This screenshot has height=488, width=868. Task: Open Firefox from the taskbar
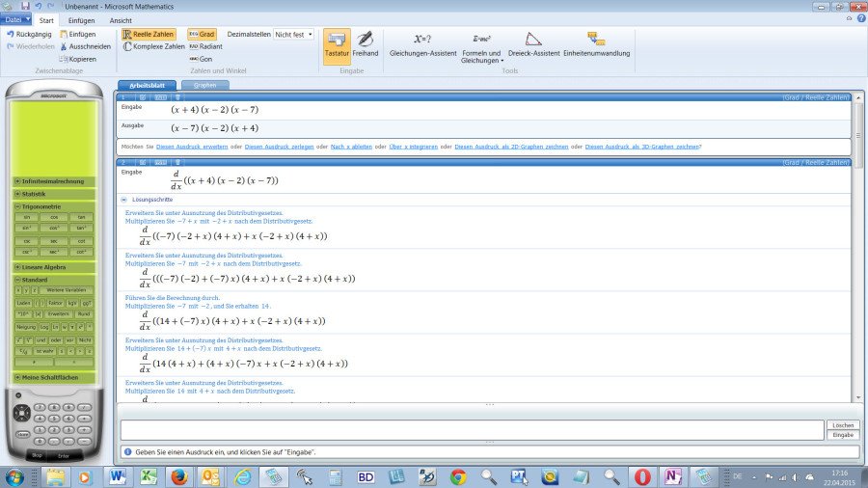[178, 476]
